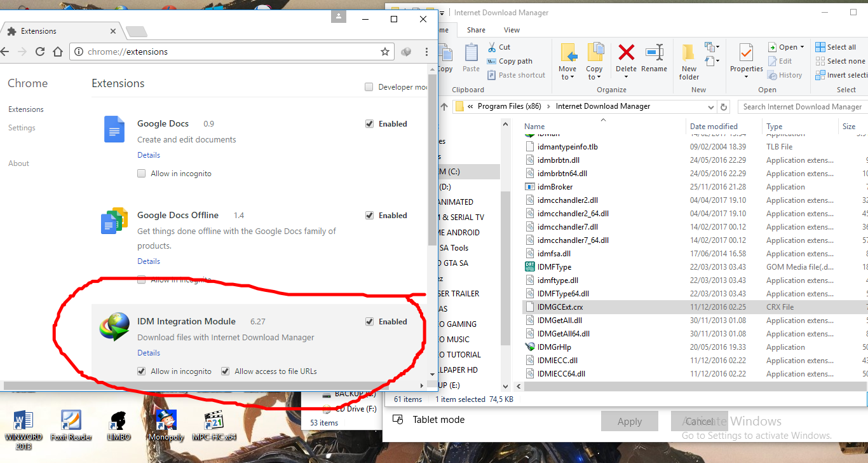This screenshot has width=868, height=463.
Task: Disable Google Docs extension checkbox
Action: [369, 124]
